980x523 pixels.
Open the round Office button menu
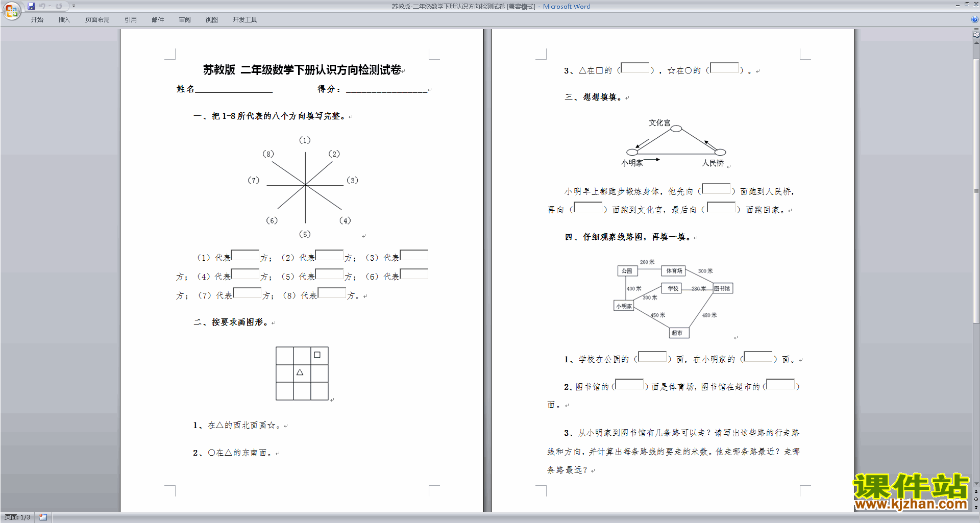click(11, 10)
